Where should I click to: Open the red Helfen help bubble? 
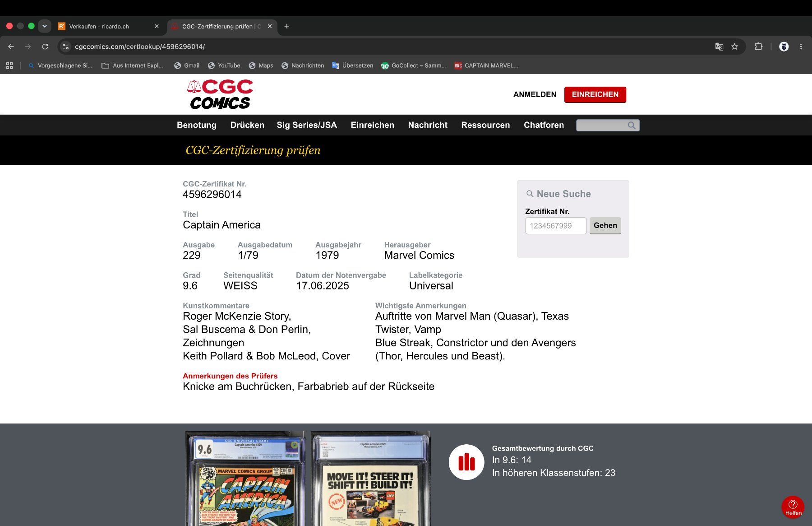pos(793,507)
